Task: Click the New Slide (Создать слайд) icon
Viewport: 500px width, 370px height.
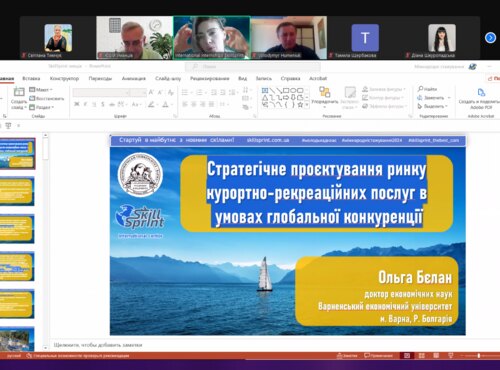Action: pos(19,92)
